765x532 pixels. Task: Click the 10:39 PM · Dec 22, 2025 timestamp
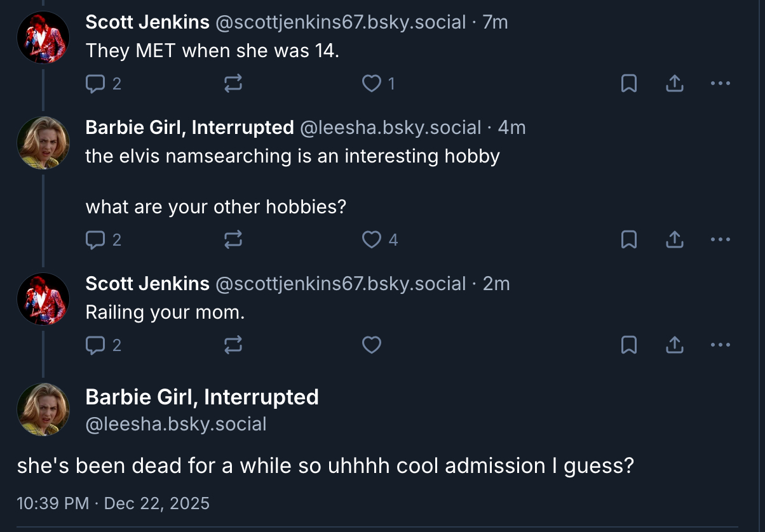pos(113,503)
